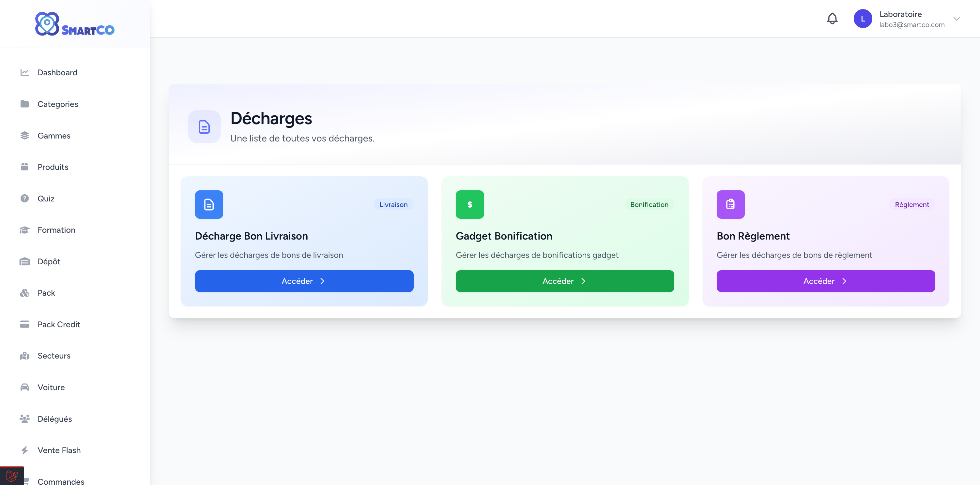The image size is (980, 485).
Task: Click the Pack cubes icon
Action: pyautogui.click(x=25, y=293)
